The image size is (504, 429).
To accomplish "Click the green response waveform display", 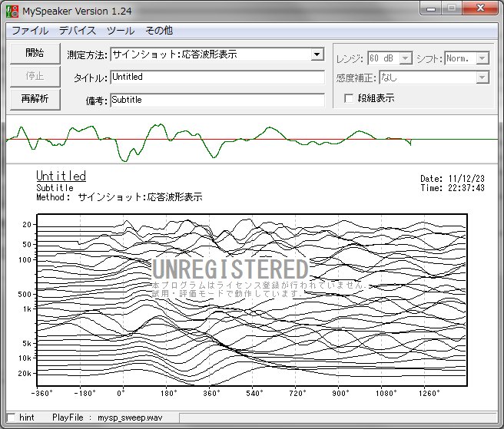I will (x=252, y=140).
